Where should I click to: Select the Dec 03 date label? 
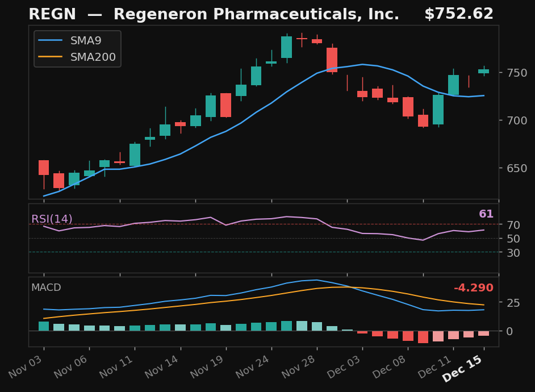coord(345,367)
